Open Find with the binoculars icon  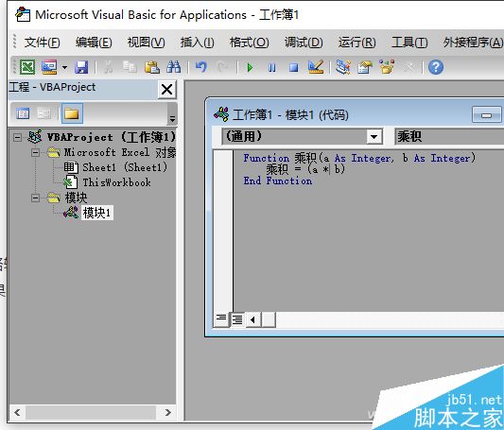click(174, 67)
